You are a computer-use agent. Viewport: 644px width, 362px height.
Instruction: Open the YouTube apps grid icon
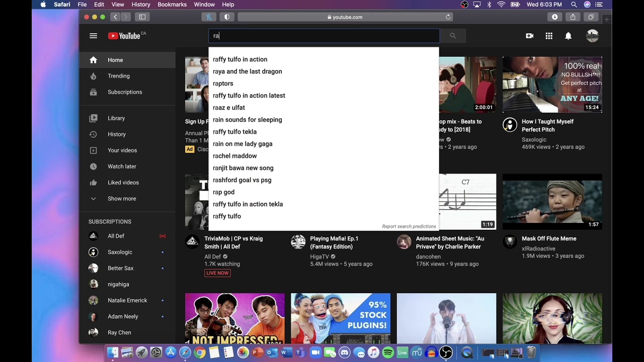pyautogui.click(x=549, y=36)
